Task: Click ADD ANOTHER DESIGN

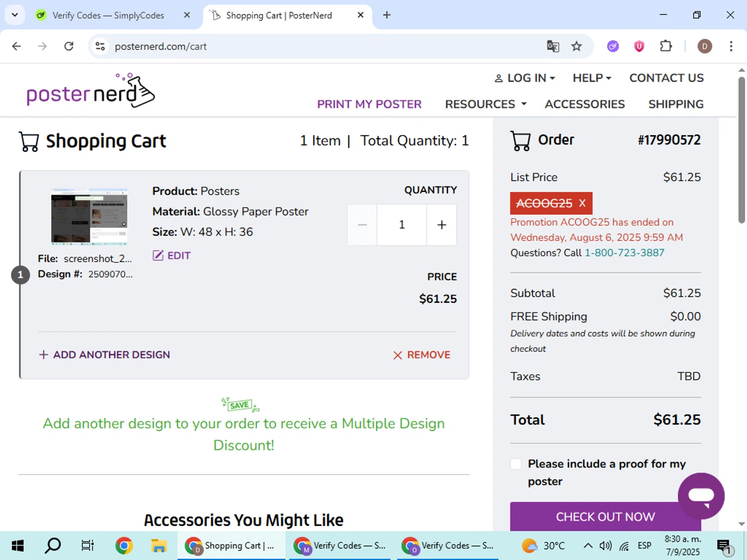Action: click(x=105, y=355)
